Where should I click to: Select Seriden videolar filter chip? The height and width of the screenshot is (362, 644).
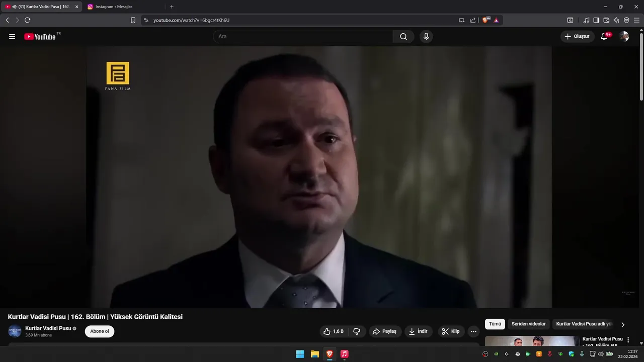[x=528, y=324]
